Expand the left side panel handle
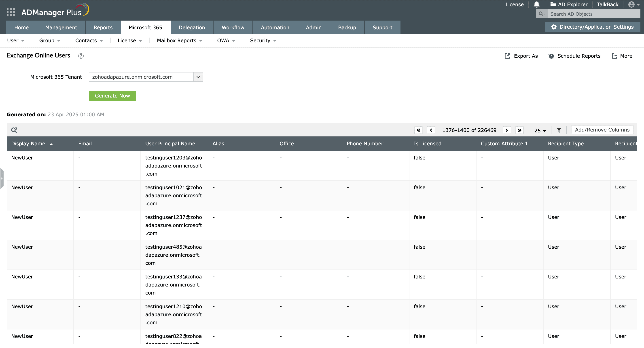644x348 pixels. coord(2,178)
